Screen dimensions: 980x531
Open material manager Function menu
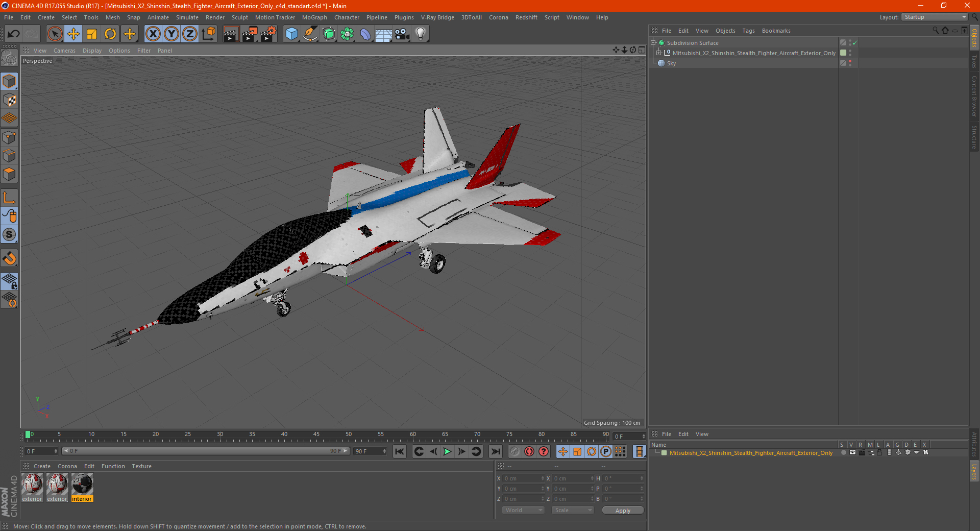[113, 466]
